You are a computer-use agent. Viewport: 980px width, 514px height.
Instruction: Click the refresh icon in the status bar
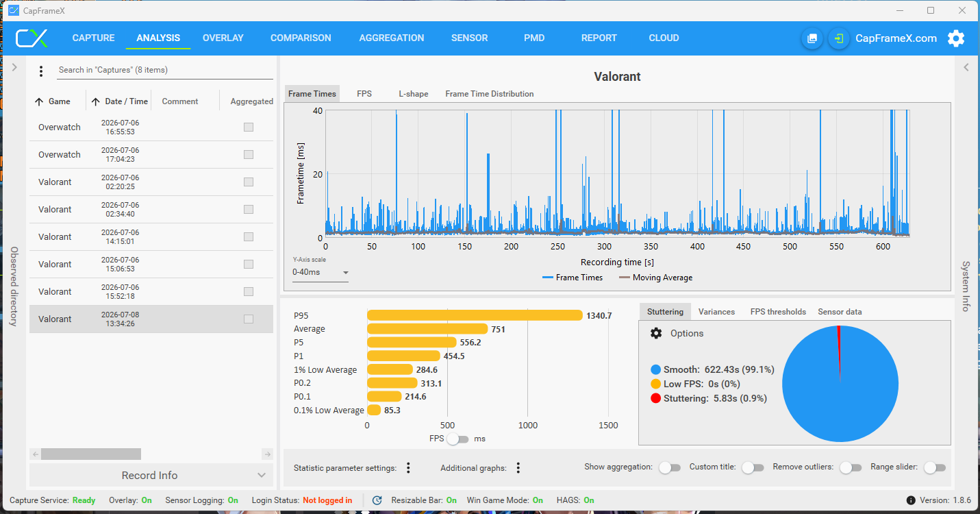tap(377, 500)
